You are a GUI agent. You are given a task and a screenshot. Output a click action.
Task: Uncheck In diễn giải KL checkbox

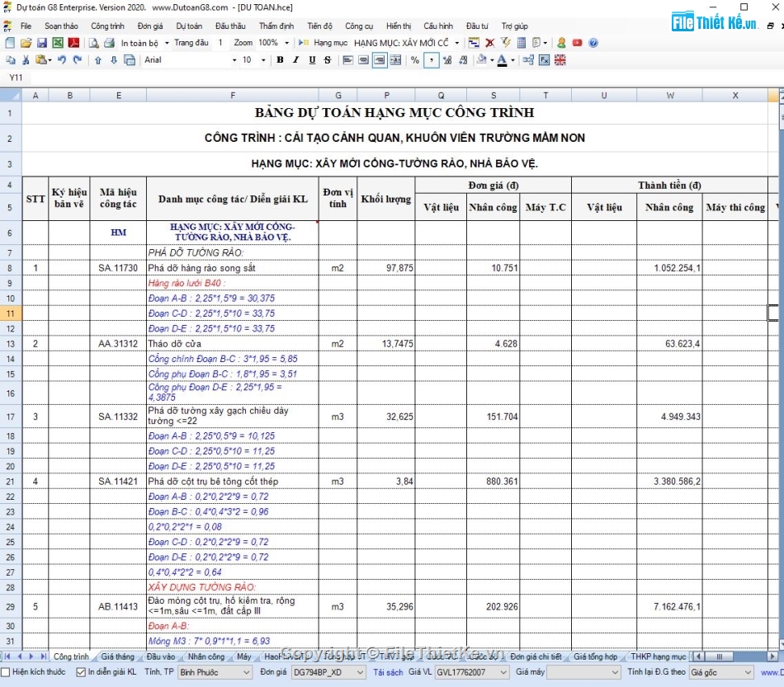(81, 672)
